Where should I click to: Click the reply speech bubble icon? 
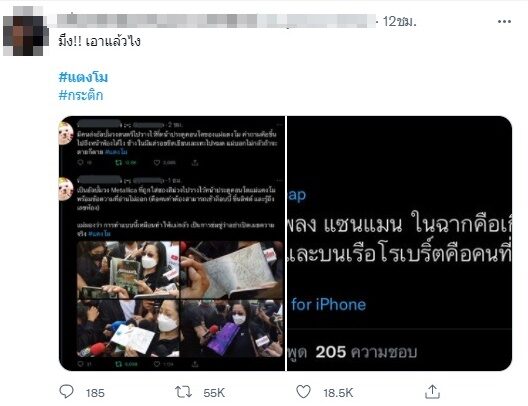[x=66, y=392]
